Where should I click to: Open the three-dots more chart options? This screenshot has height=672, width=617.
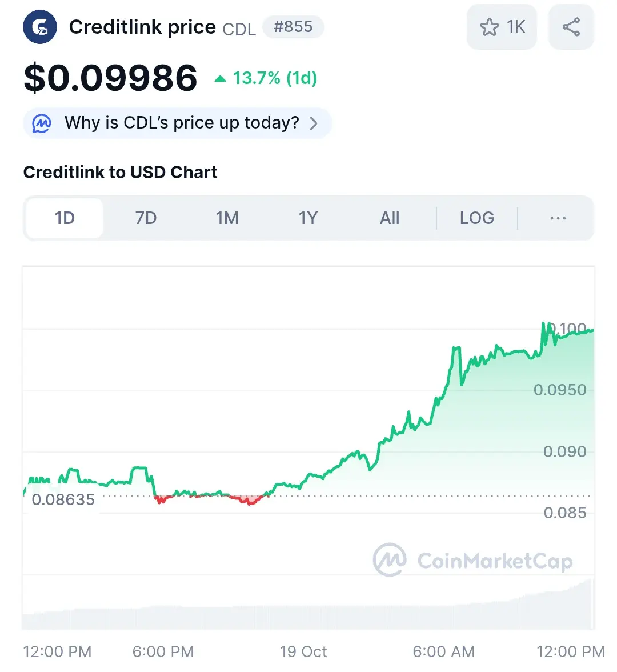[558, 218]
